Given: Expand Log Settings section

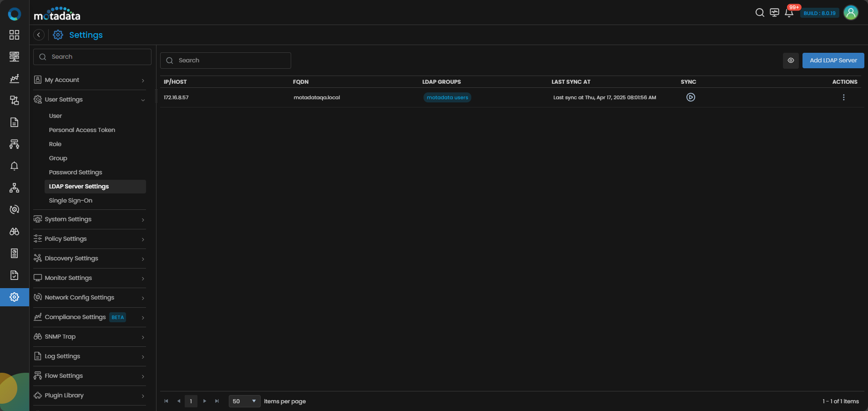Looking at the screenshot, I should 90,356.
